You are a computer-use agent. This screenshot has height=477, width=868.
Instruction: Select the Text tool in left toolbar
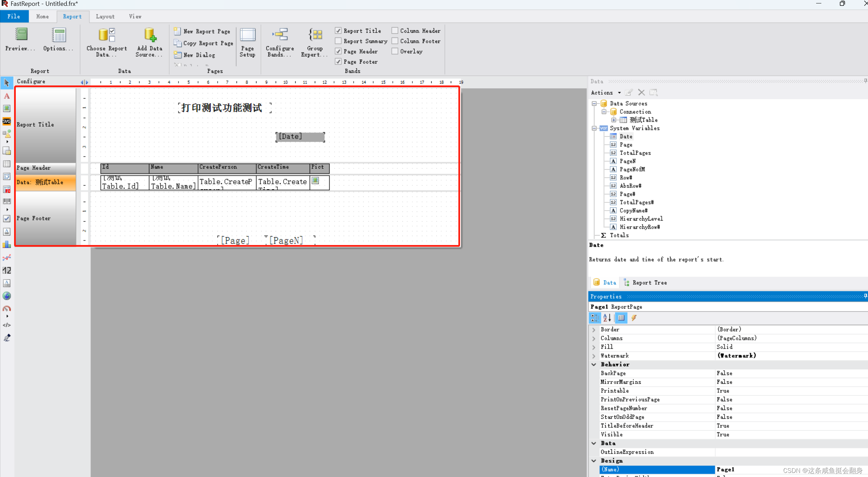[7, 96]
